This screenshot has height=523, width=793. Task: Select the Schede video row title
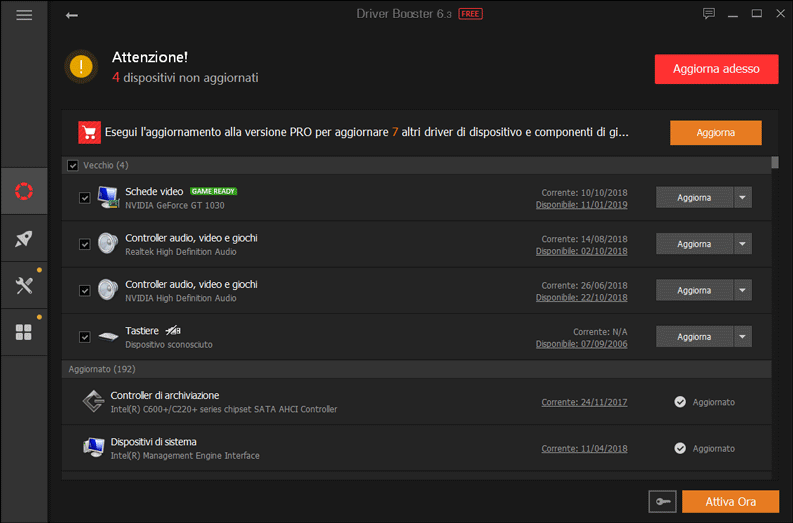(154, 192)
